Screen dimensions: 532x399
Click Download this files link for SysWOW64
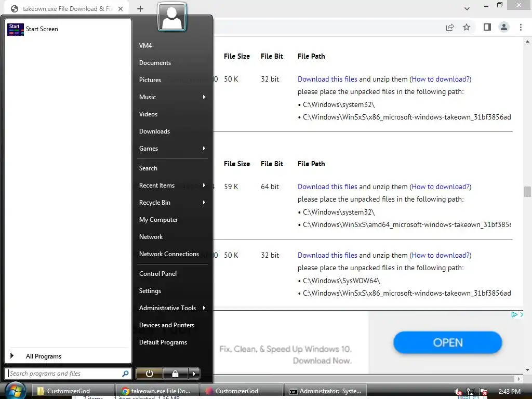pos(327,255)
